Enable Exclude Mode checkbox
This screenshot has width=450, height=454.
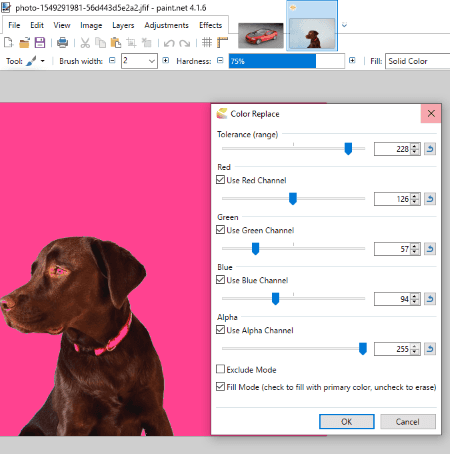point(220,369)
